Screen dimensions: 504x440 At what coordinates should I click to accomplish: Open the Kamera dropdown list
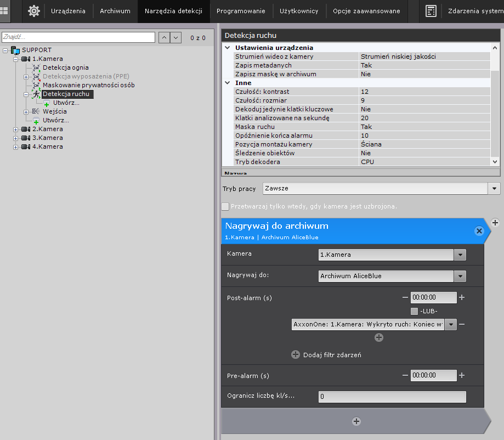pyautogui.click(x=460, y=255)
